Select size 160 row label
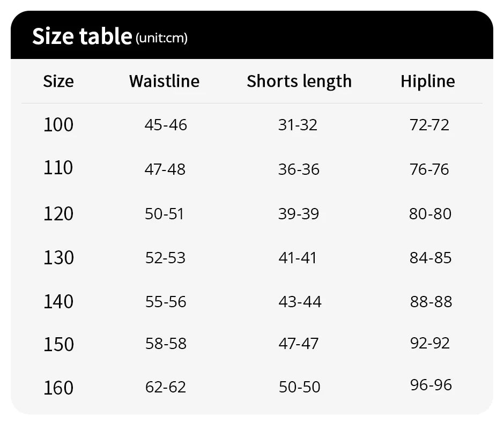504x423 pixels. click(58, 387)
